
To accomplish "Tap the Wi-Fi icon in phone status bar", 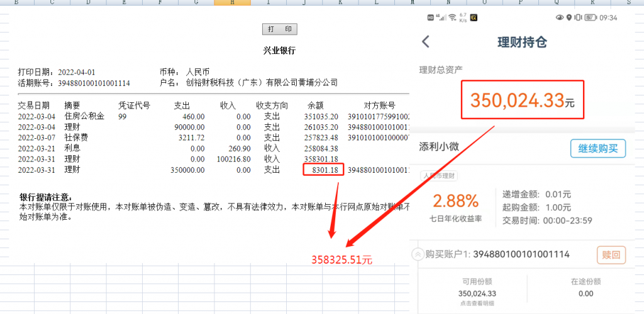I will coord(453,18).
